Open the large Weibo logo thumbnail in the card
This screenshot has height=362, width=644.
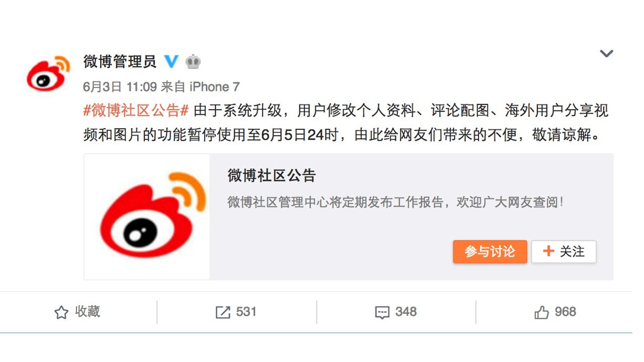click(x=147, y=217)
